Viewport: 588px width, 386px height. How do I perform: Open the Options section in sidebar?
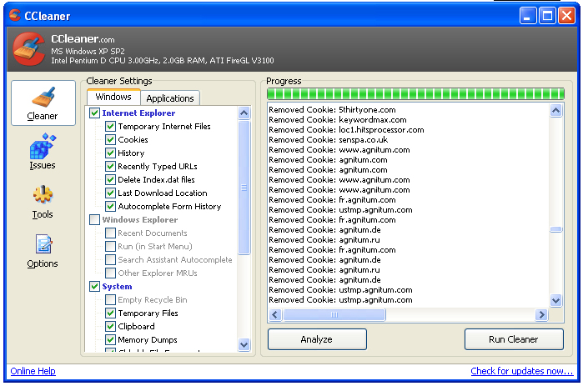tap(43, 251)
